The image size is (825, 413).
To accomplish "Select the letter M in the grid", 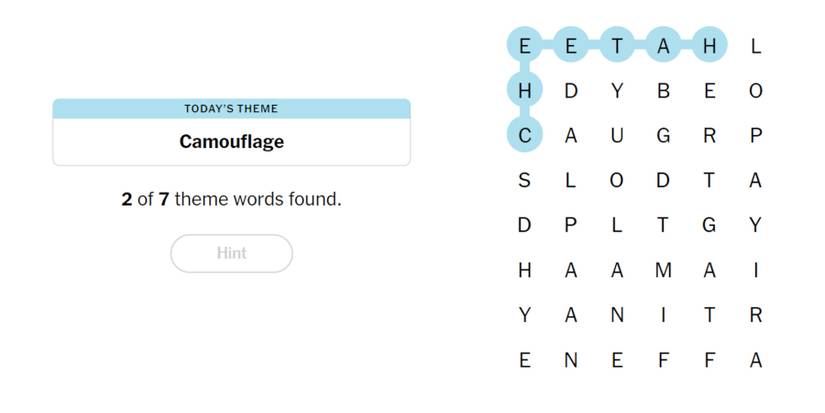I will pos(663,270).
